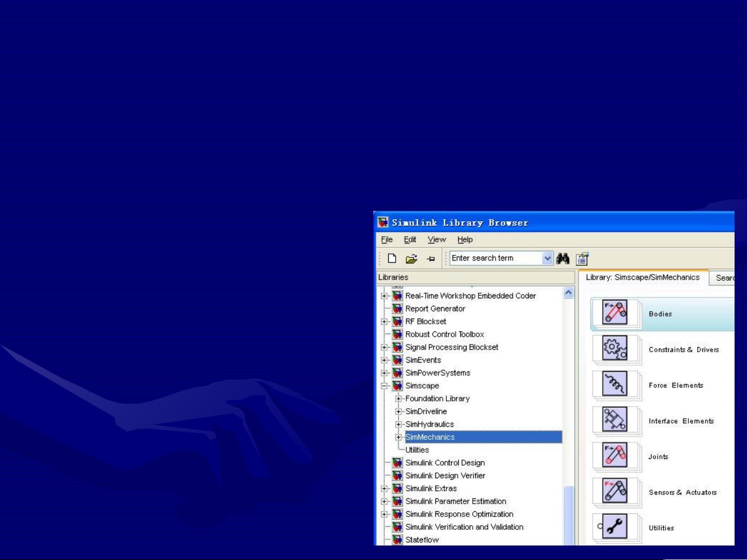Click the Robust Control Toolbox icon
The image size is (747, 560).
(x=398, y=334)
